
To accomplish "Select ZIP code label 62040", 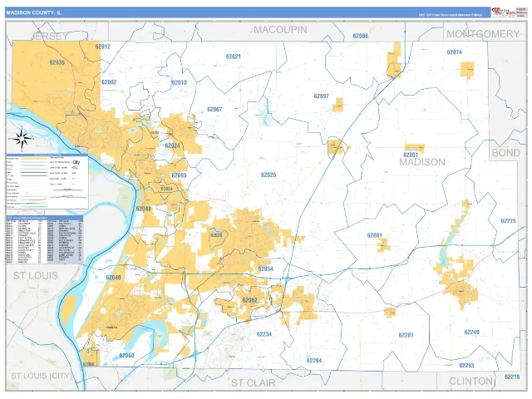I will [x=113, y=278].
